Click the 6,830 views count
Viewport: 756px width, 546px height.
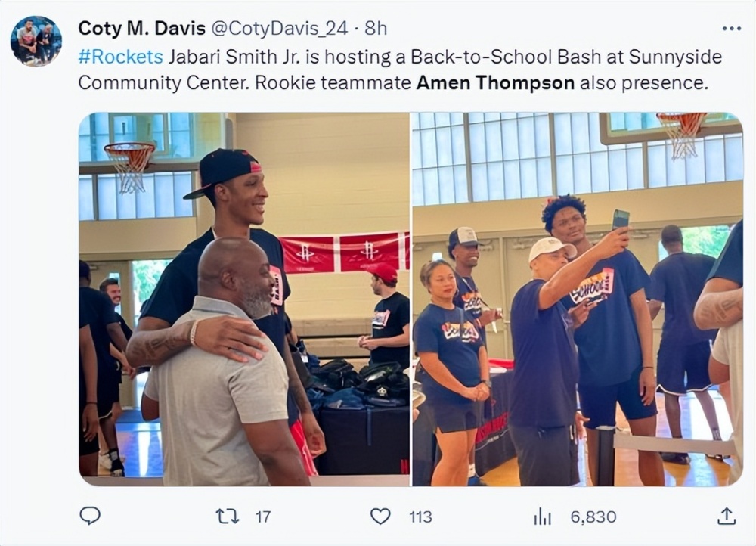[x=593, y=517]
